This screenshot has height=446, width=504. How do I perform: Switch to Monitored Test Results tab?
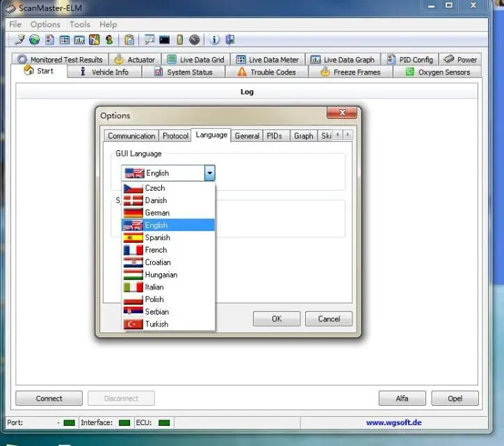click(60, 60)
